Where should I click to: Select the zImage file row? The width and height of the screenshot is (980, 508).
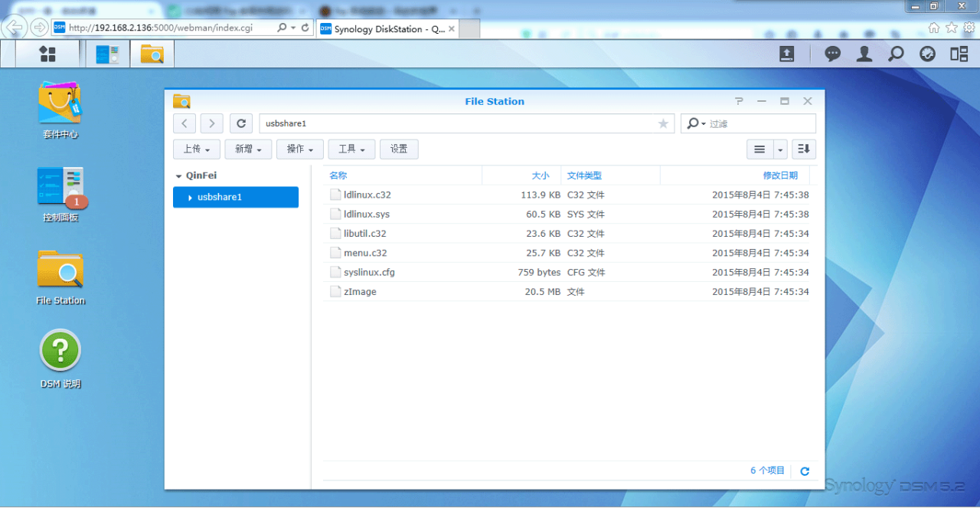[x=360, y=292]
